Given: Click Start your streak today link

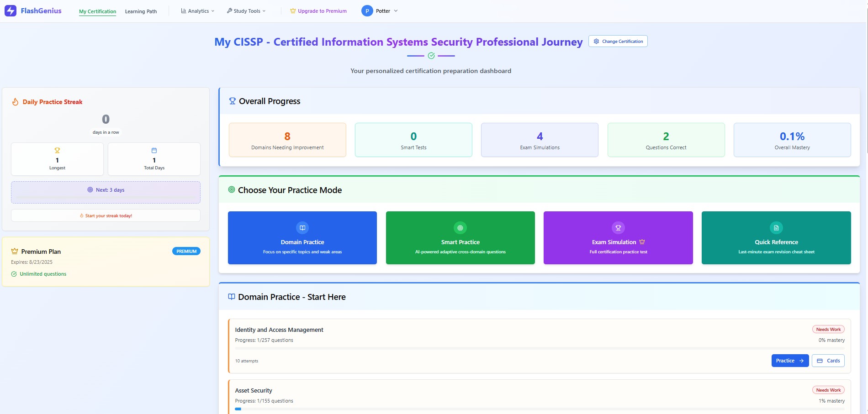Looking at the screenshot, I should (105, 215).
